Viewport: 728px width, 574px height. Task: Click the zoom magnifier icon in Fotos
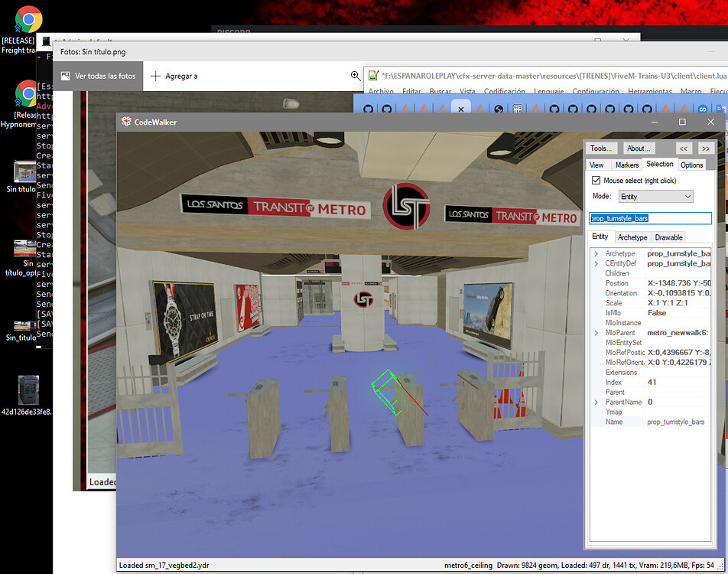(356, 76)
